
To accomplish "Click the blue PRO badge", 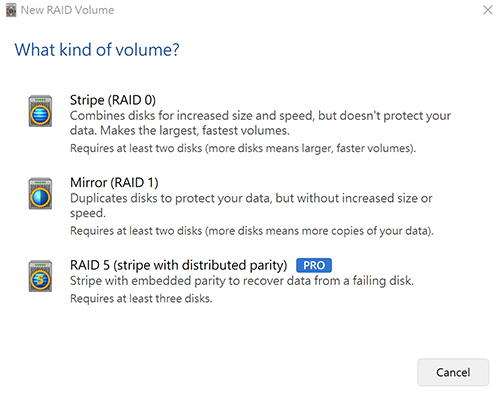I will coord(314,265).
